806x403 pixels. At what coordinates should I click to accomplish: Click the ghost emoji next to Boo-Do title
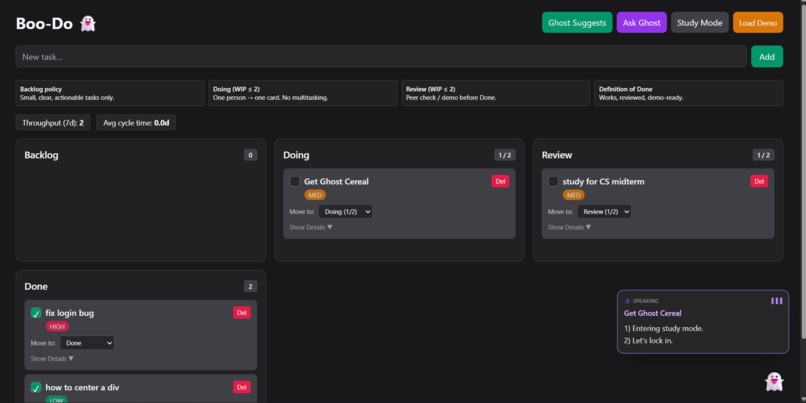[x=88, y=24]
